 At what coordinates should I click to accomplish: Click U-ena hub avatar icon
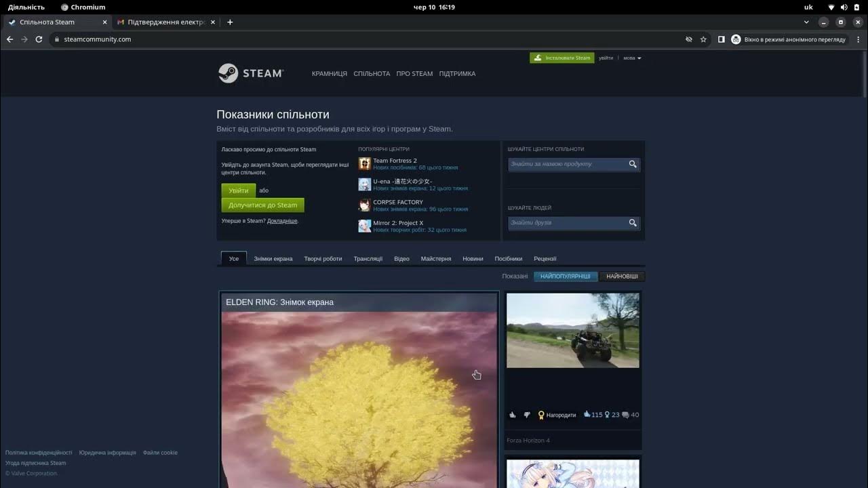point(365,184)
